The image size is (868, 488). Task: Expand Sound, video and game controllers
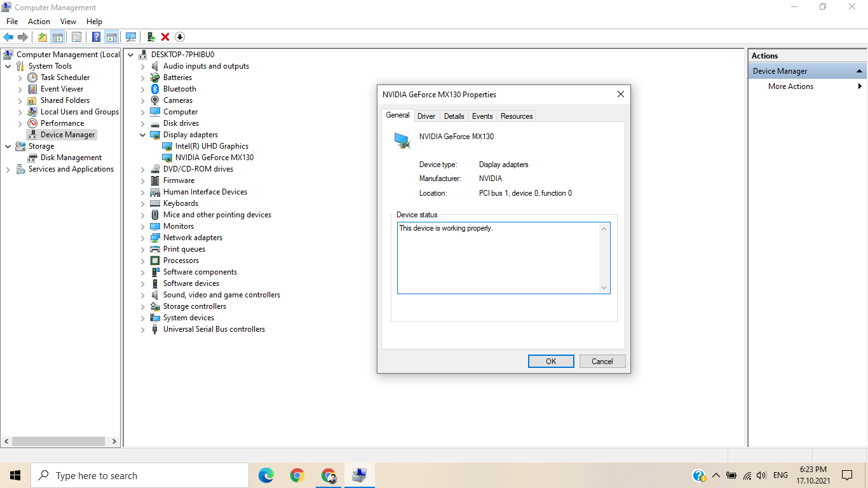click(x=143, y=295)
